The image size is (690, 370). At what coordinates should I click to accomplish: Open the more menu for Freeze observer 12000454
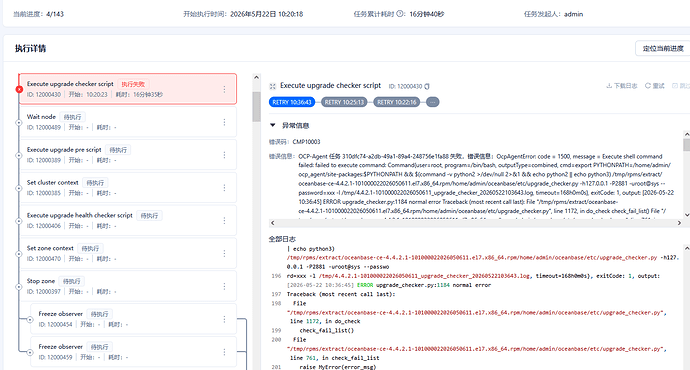224,319
